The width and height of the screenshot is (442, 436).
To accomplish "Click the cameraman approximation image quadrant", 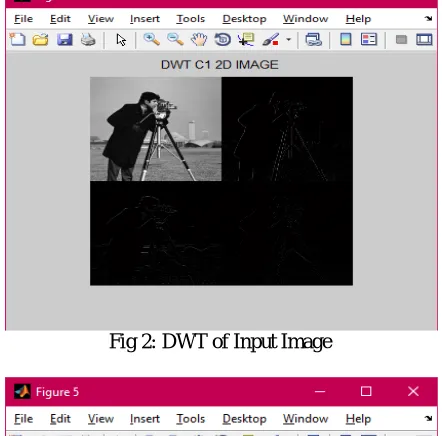I will 156,129.
